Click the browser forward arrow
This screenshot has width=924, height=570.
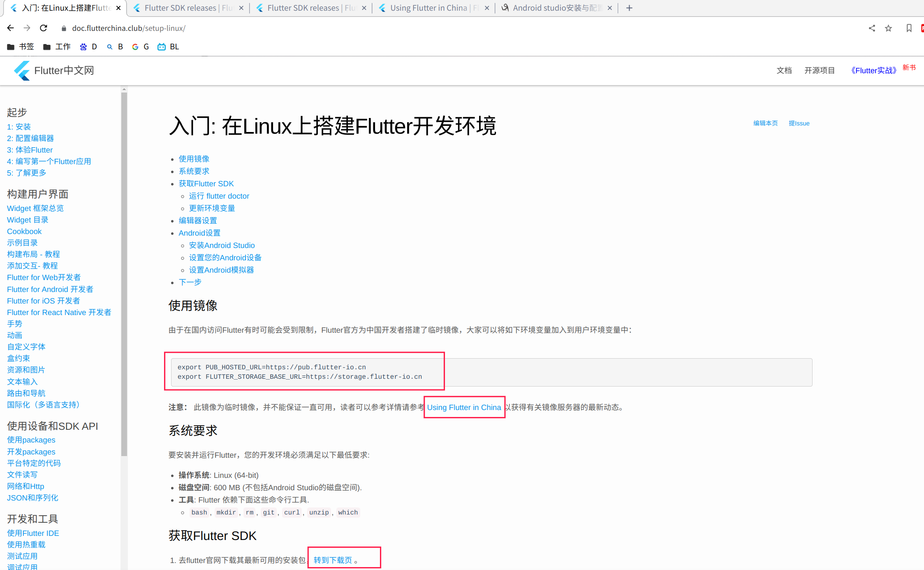point(27,28)
